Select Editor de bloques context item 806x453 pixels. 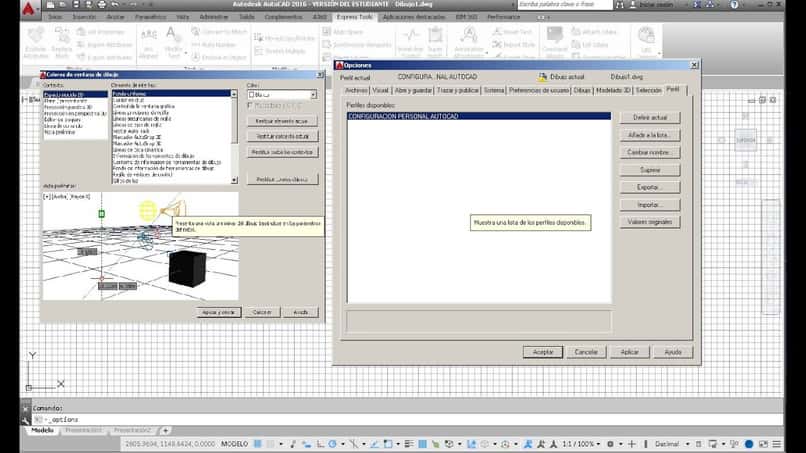tap(62, 120)
